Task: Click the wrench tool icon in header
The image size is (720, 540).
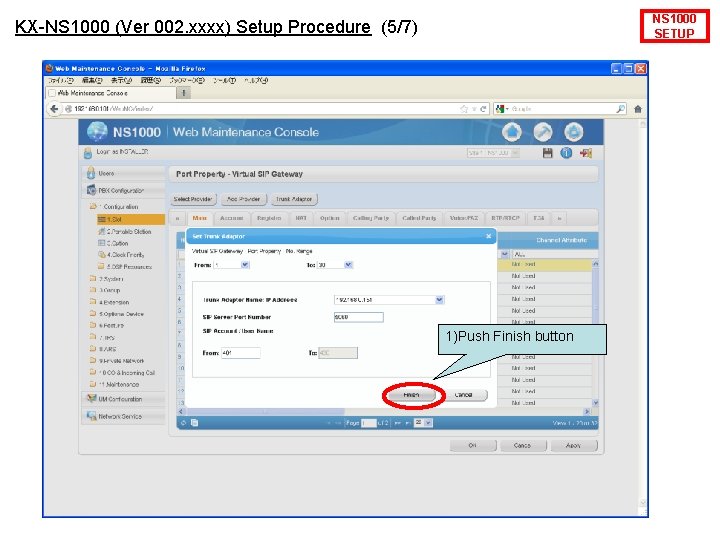Action: pyautogui.click(x=543, y=132)
